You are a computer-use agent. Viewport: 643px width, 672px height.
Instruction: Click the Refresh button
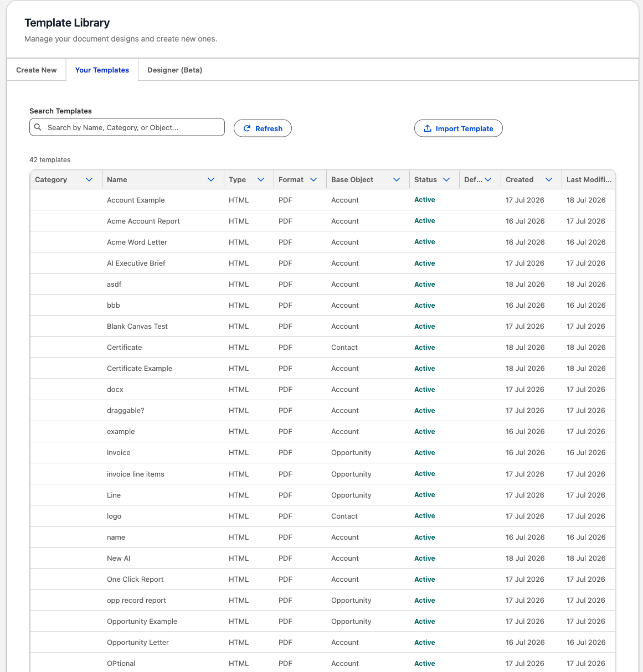pyautogui.click(x=263, y=128)
